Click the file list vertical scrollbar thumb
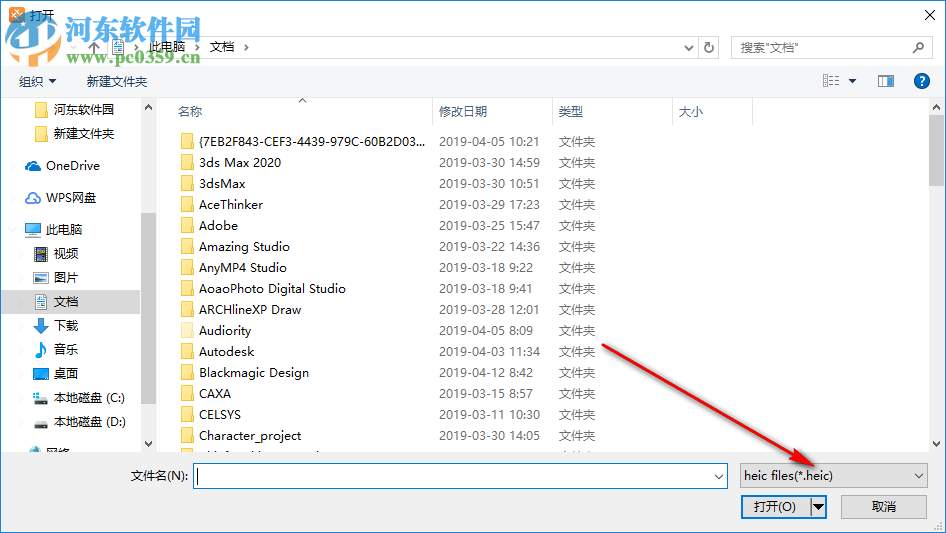Screen dimensions: 946x533 [x=936, y=150]
